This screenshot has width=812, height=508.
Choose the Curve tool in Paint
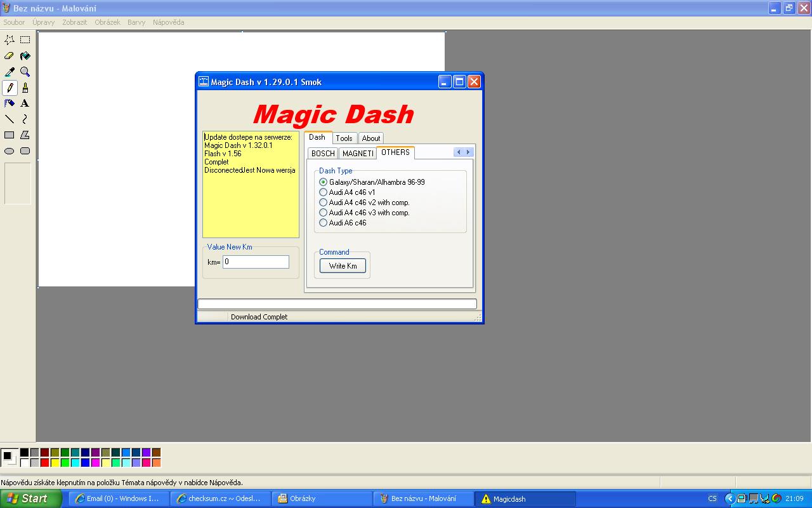(25, 119)
